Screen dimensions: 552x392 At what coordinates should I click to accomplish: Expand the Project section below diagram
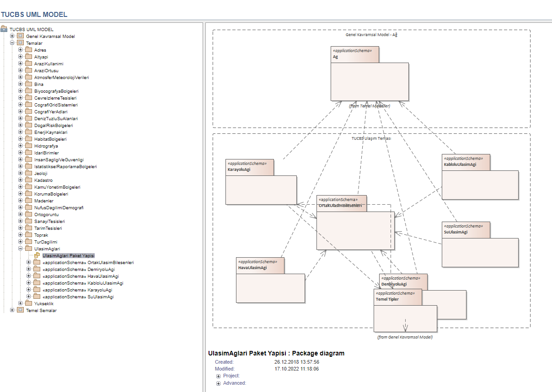pyautogui.click(x=219, y=376)
